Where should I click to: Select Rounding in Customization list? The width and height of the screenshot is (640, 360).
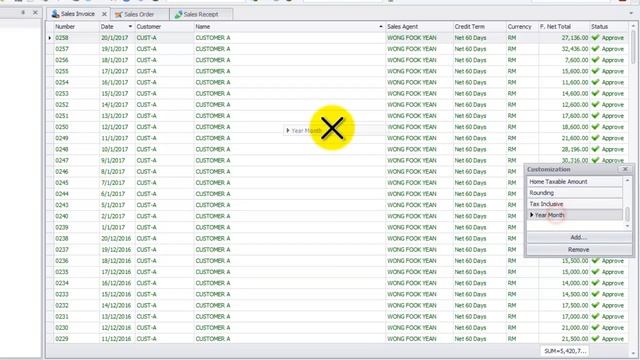click(574, 193)
